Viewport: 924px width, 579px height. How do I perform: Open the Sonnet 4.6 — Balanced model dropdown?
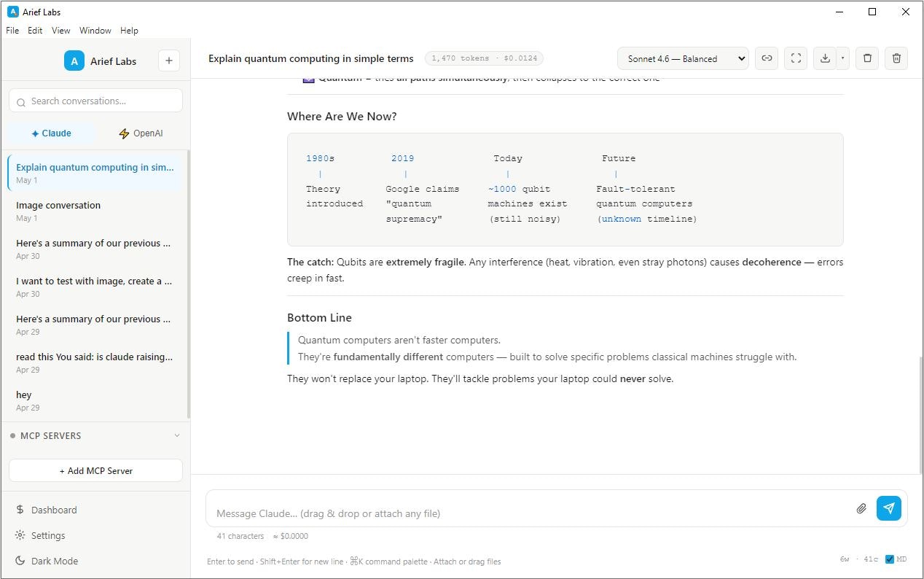683,58
